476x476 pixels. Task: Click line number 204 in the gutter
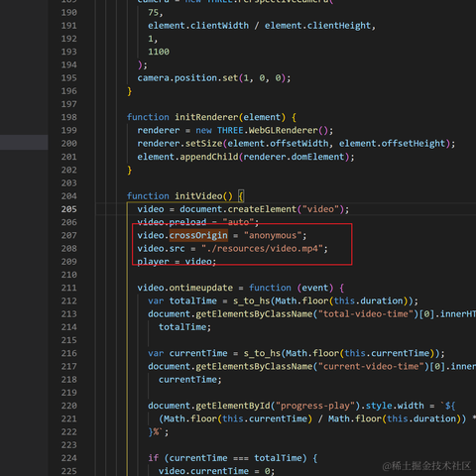tap(68, 196)
